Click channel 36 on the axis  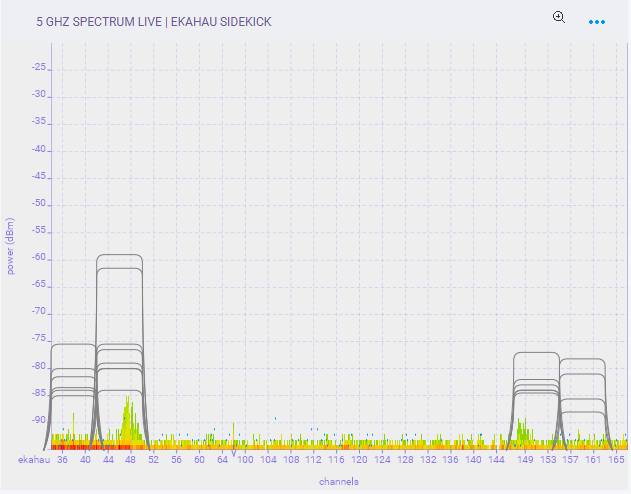[x=62, y=459]
